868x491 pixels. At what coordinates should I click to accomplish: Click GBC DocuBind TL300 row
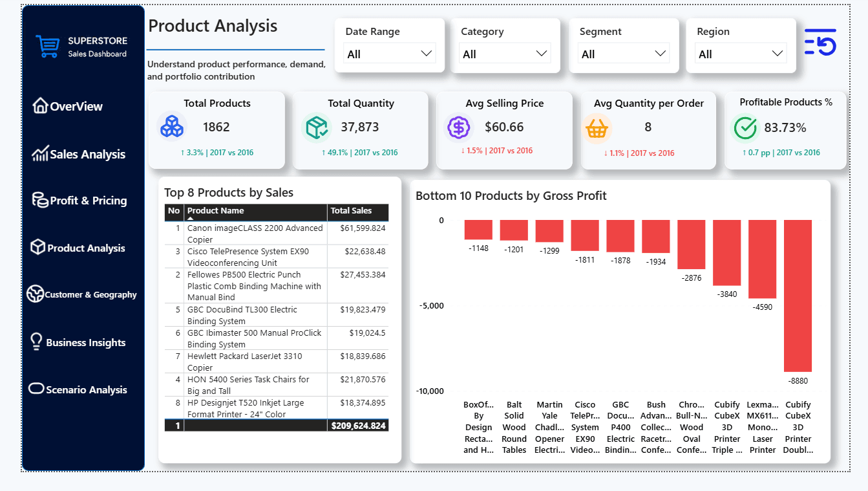(x=277, y=315)
